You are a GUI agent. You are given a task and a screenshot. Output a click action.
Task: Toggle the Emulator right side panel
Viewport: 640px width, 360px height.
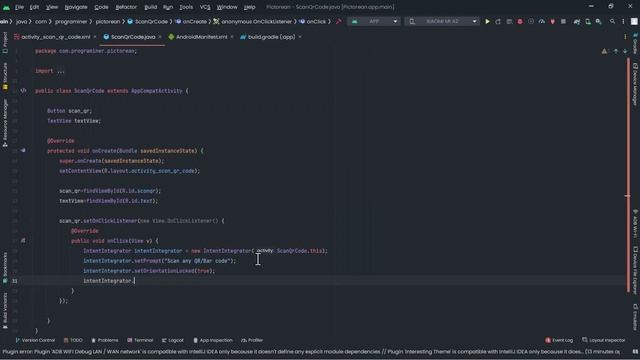635,317
